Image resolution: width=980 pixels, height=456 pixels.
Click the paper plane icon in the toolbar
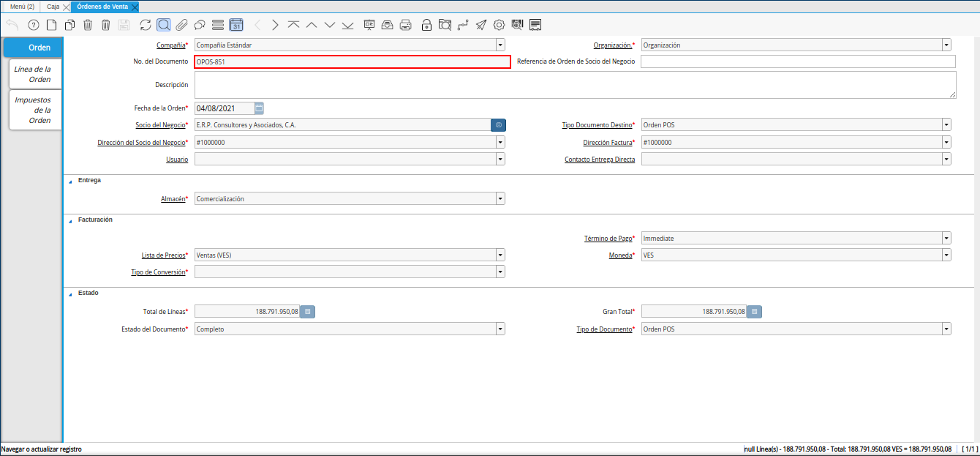coord(480,25)
